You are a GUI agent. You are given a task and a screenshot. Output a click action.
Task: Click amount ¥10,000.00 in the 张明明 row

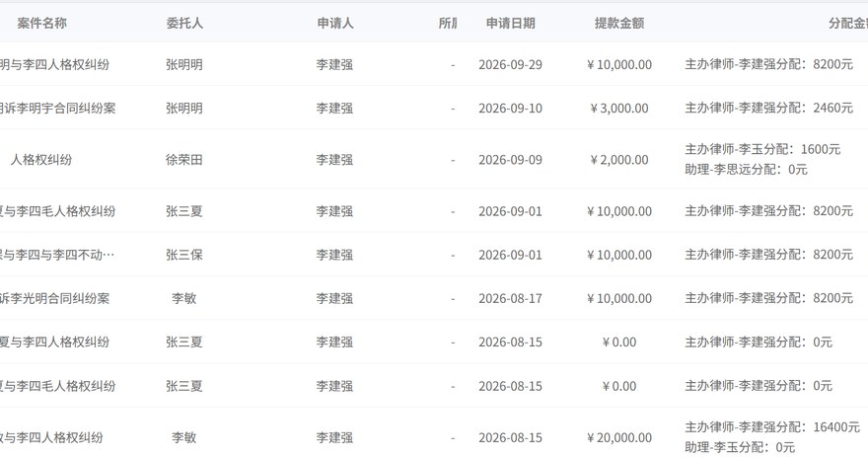619,64
